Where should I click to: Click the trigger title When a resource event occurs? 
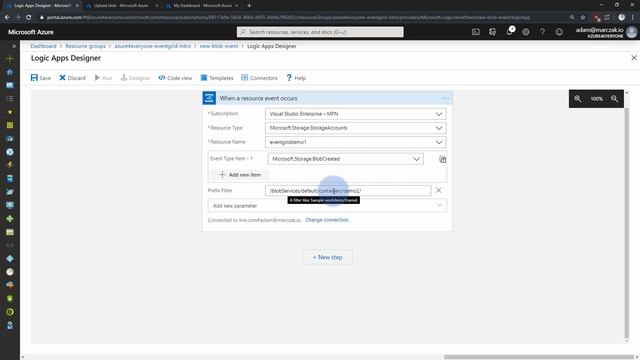[258, 98]
